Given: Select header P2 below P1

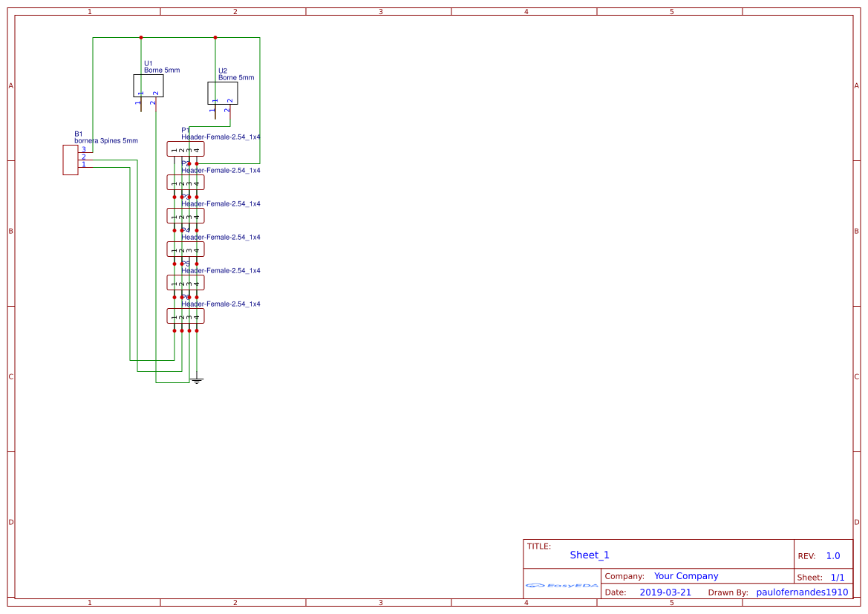Looking at the screenshot, I should click(x=184, y=182).
